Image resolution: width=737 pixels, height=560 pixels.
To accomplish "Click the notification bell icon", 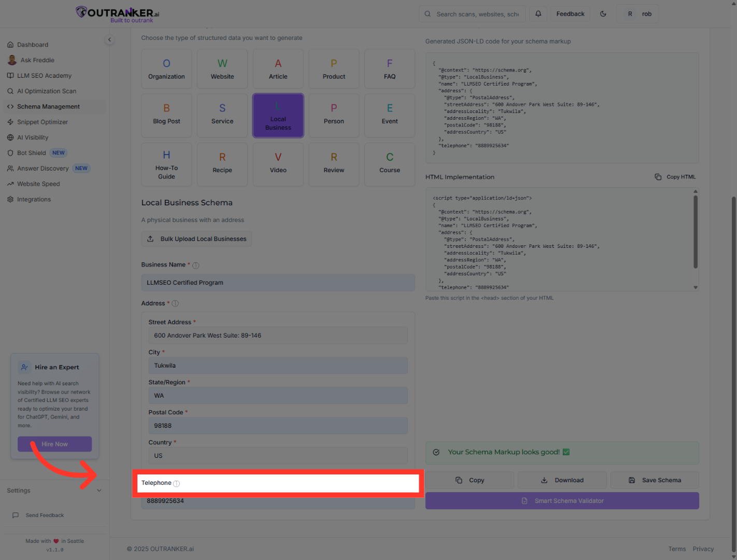I will (538, 14).
